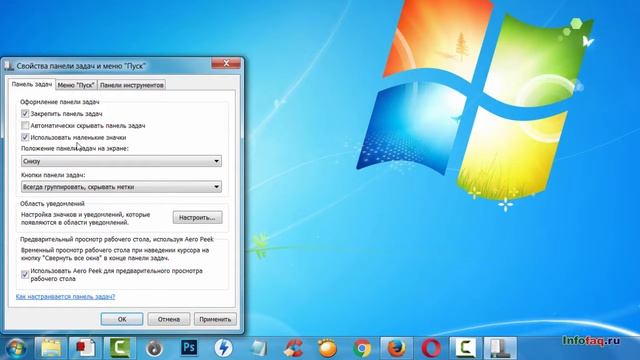Click the round gray disc icon in taskbar
The height and width of the screenshot is (360, 640).
click(154, 349)
